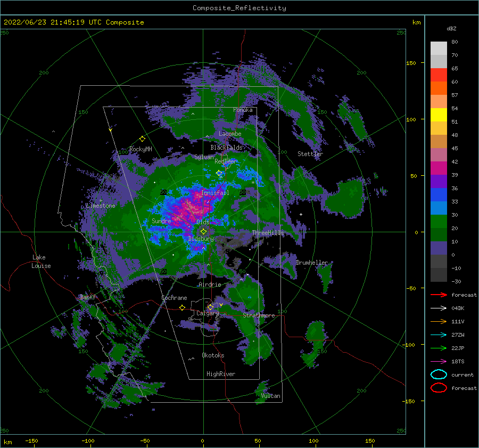Viewport: 479px width, 448px height.
Task: Click the Lake Louise label
Action: [x=41, y=262]
